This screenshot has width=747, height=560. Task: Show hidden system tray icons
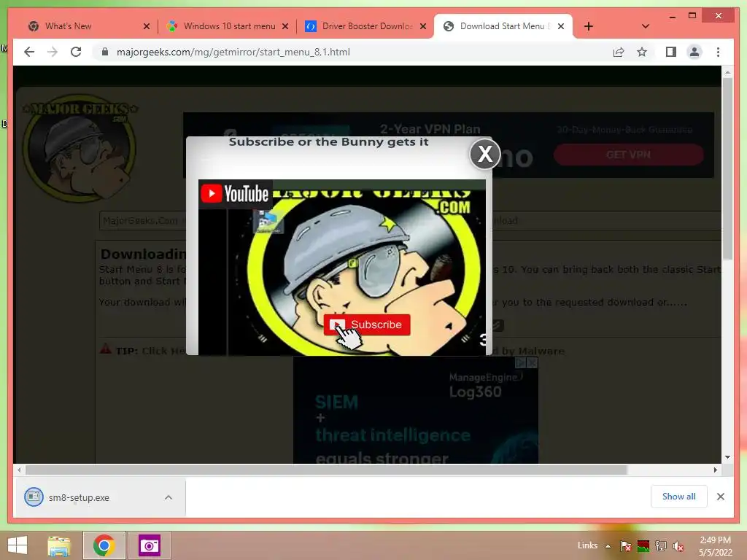(608, 545)
